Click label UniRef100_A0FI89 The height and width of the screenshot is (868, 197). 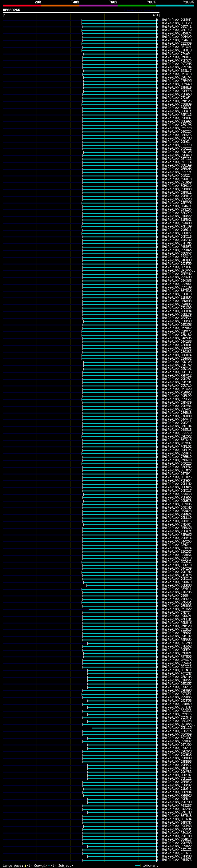coord(176,226)
